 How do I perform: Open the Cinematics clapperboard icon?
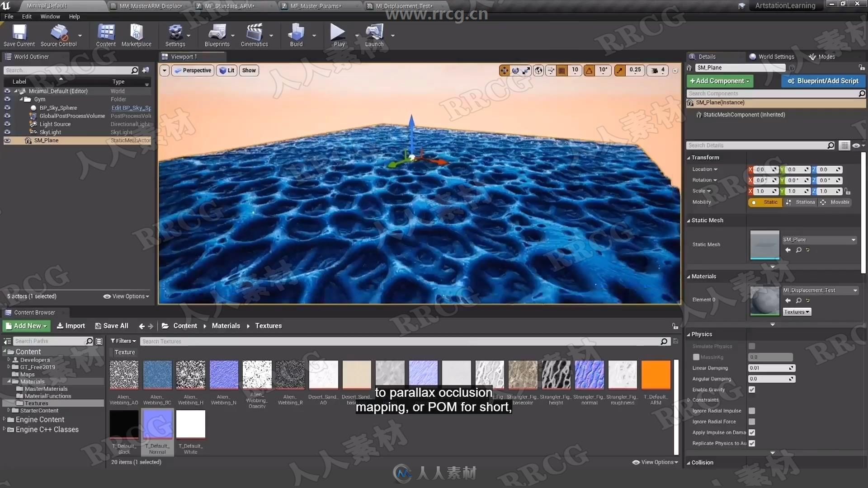point(254,35)
